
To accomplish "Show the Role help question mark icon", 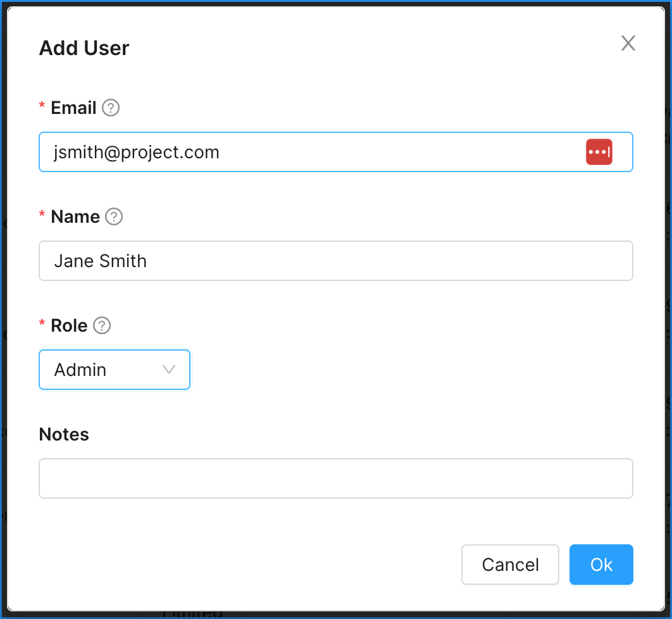I will [x=102, y=325].
